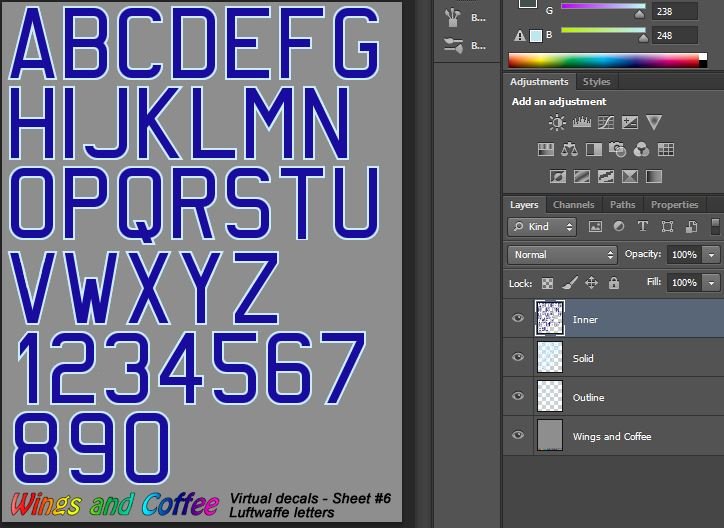Filter layers by type layers
724x528 pixels.
(x=643, y=227)
